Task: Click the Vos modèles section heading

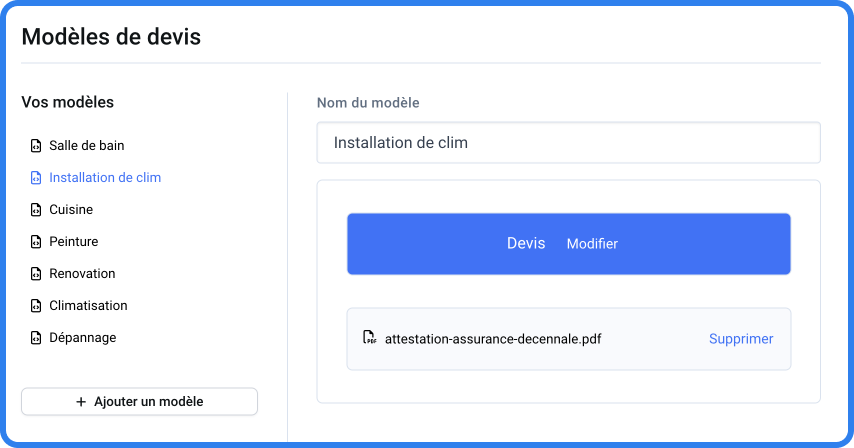Action: 68,102
